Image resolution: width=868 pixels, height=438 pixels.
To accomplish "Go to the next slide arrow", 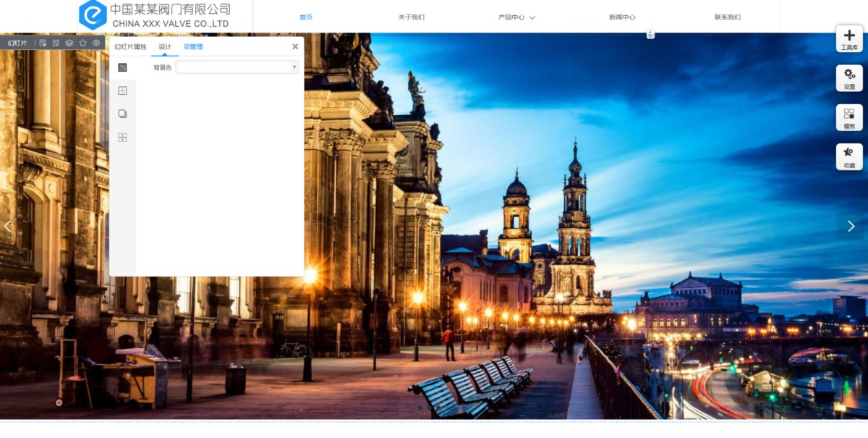I will [x=851, y=226].
